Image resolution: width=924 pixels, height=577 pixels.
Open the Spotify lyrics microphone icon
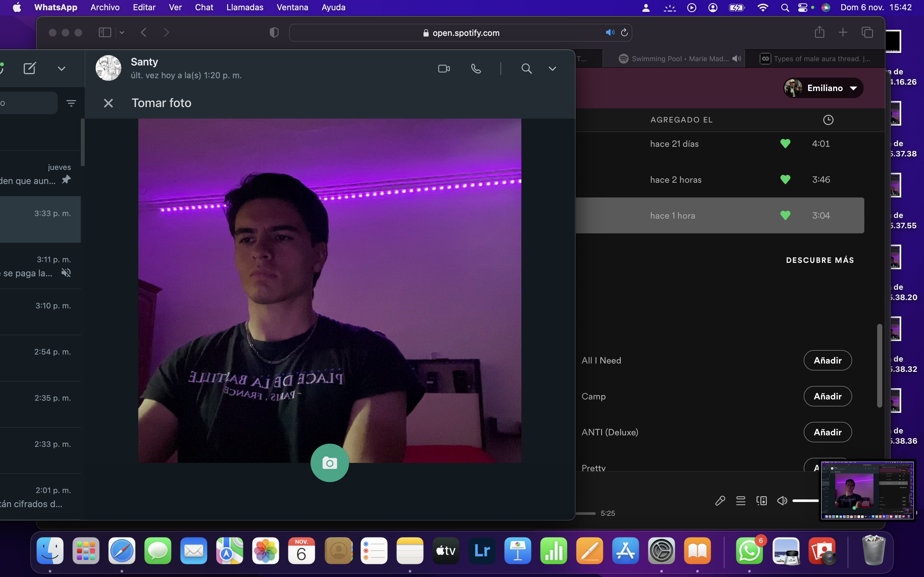(720, 501)
